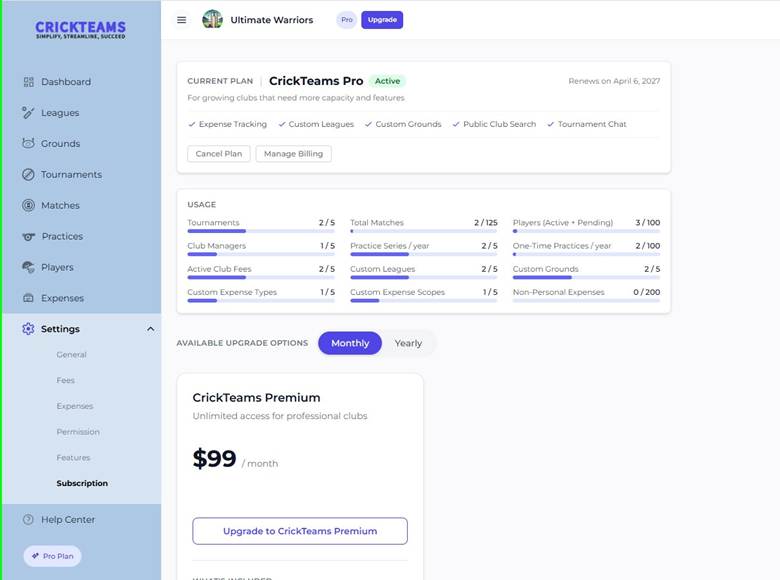Open Permission settings submenu item

(78, 432)
